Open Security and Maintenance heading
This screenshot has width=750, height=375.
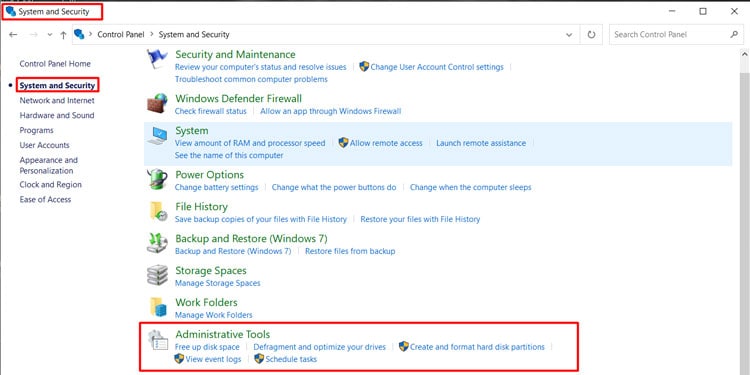pyautogui.click(x=235, y=55)
